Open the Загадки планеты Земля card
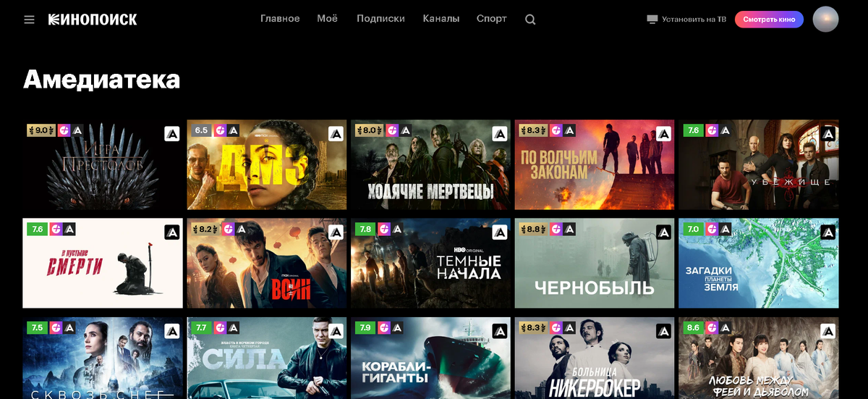The height and width of the screenshot is (399, 868). [x=759, y=264]
